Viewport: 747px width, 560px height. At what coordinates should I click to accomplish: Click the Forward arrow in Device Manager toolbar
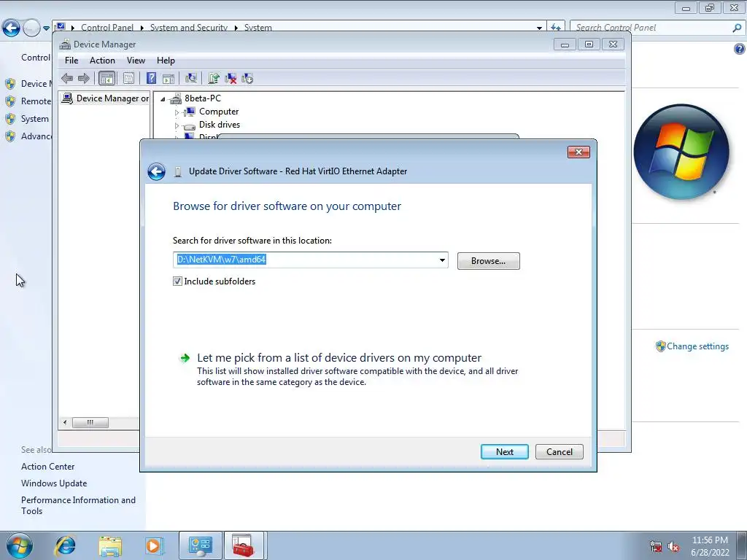pyautogui.click(x=83, y=79)
